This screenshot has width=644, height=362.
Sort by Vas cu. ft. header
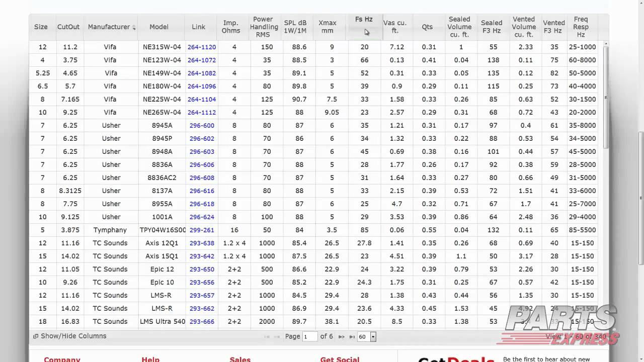point(395,27)
